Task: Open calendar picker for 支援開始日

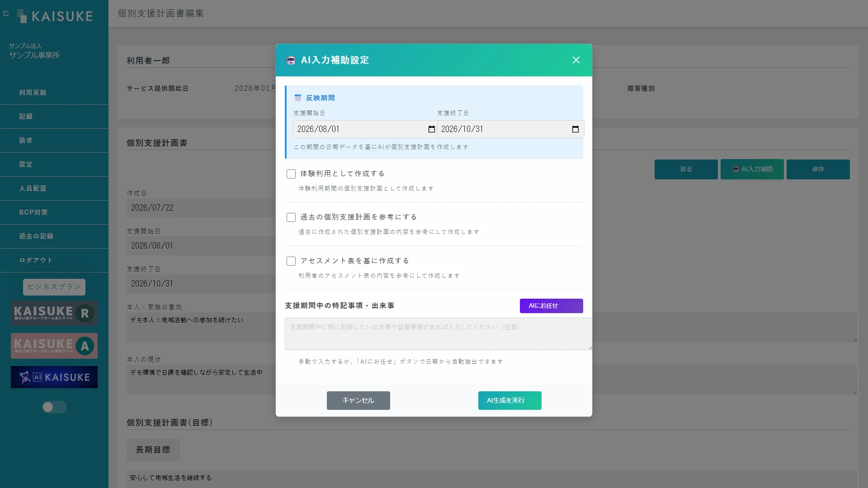Action: click(432, 129)
